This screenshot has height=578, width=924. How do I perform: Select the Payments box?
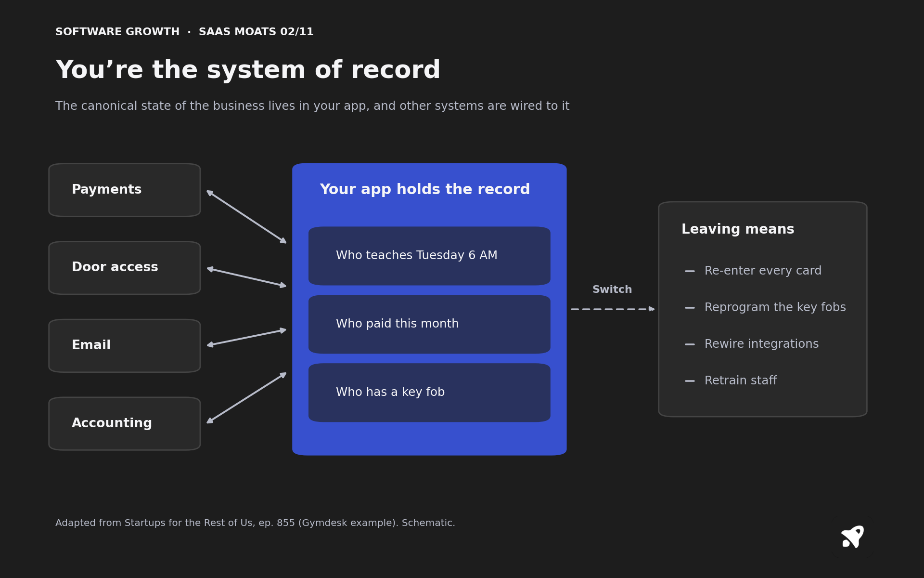[x=125, y=190]
